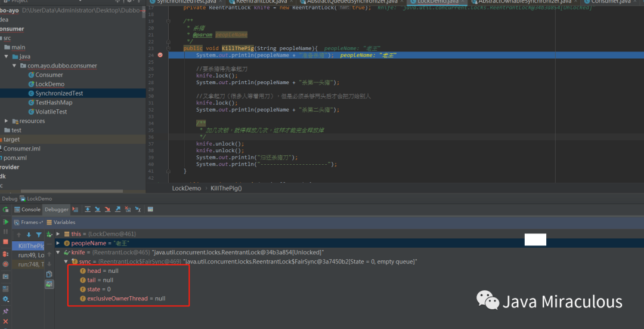
Task: Click the Step Out icon
Action: (118, 210)
